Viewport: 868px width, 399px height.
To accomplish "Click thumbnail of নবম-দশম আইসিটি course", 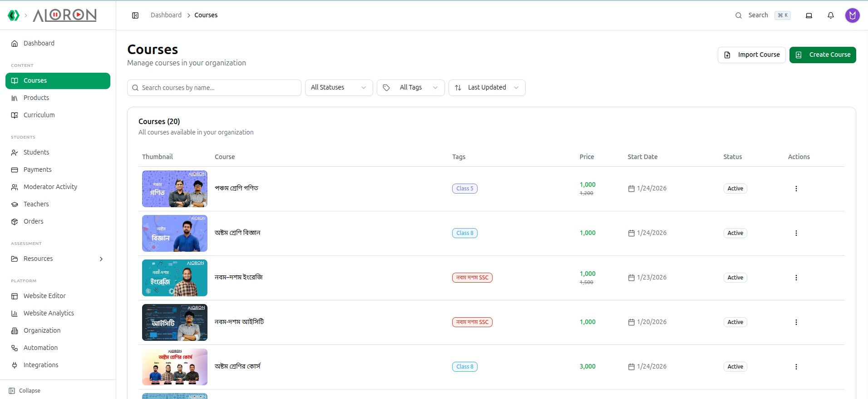I will (x=175, y=322).
